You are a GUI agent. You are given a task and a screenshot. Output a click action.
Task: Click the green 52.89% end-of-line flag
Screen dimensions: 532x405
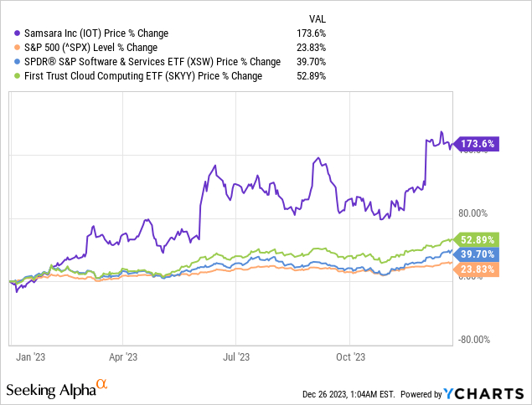click(476, 238)
